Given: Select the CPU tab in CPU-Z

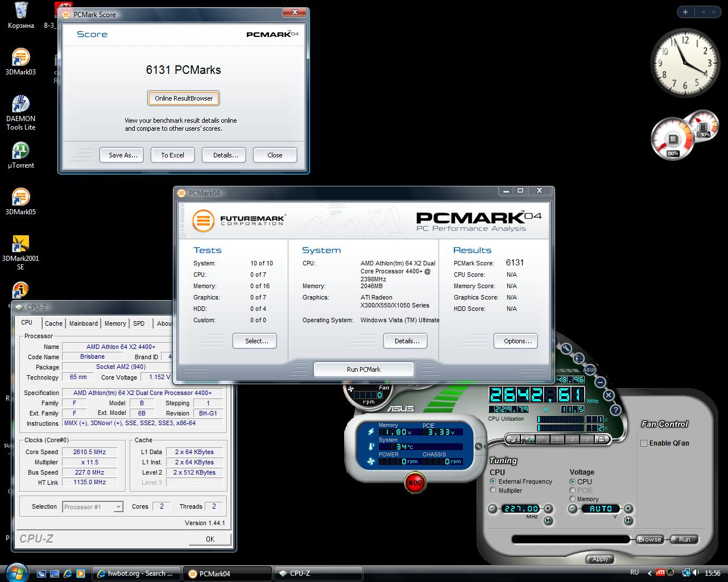Looking at the screenshot, I should 27,322.
